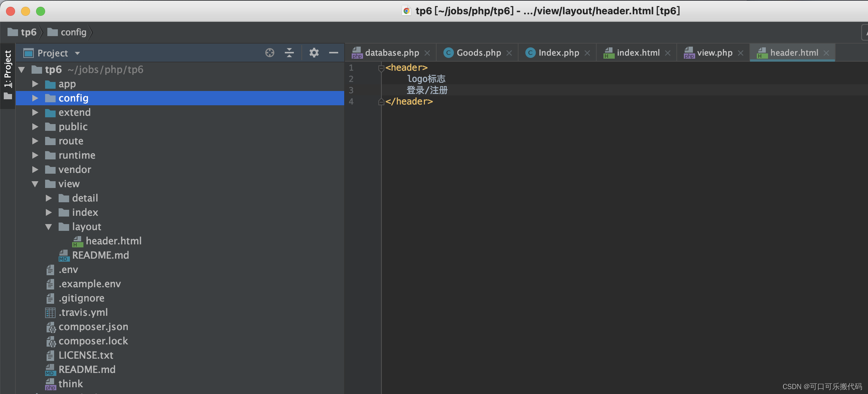Select the public folder row
The height and width of the screenshot is (394, 868).
(x=180, y=127)
